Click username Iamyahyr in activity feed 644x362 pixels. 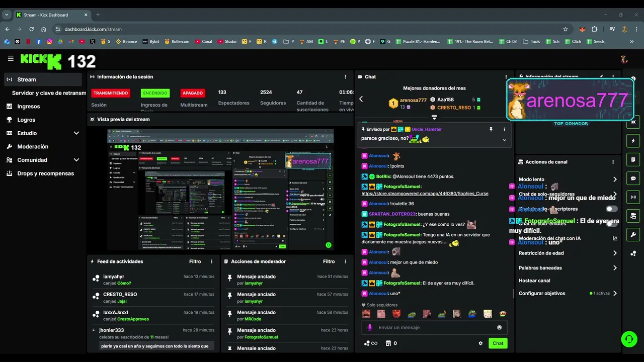[x=114, y=277]
